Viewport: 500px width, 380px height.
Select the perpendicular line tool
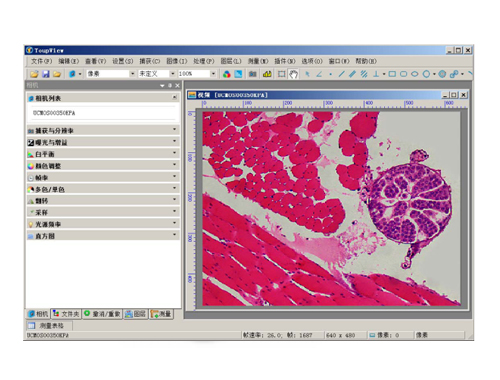pos(376,74)
